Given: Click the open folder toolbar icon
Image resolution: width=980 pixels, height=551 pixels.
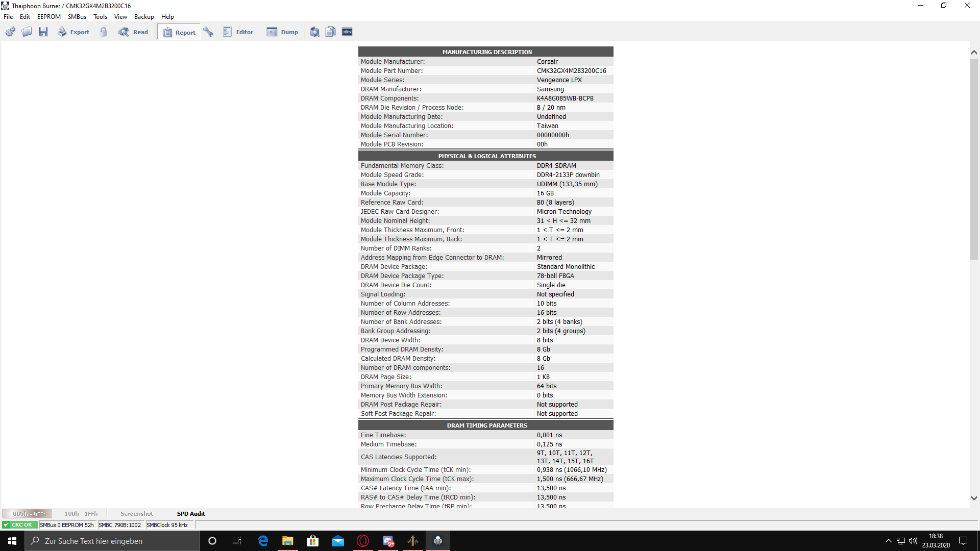Looking at the screenshot, I should click(x=27, y=32).
